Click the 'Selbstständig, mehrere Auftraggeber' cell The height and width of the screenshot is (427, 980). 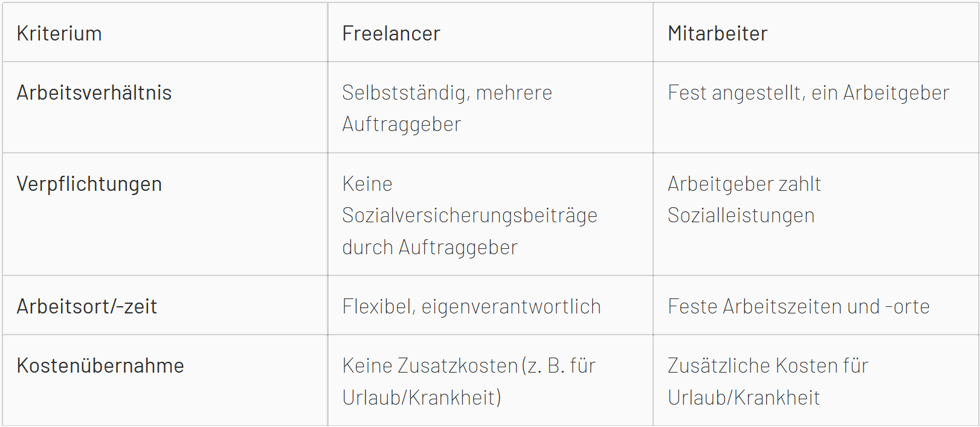point(490,108)
